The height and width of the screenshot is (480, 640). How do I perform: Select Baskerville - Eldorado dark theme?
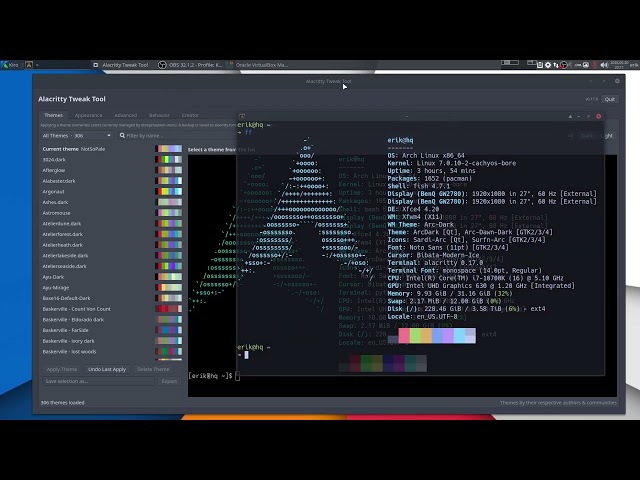73,320
